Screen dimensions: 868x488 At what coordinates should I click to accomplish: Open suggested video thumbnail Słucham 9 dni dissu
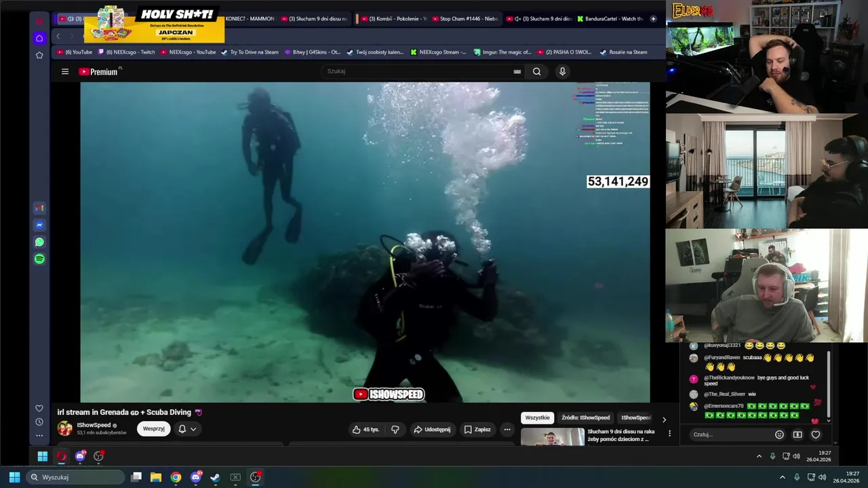[553, 436]
